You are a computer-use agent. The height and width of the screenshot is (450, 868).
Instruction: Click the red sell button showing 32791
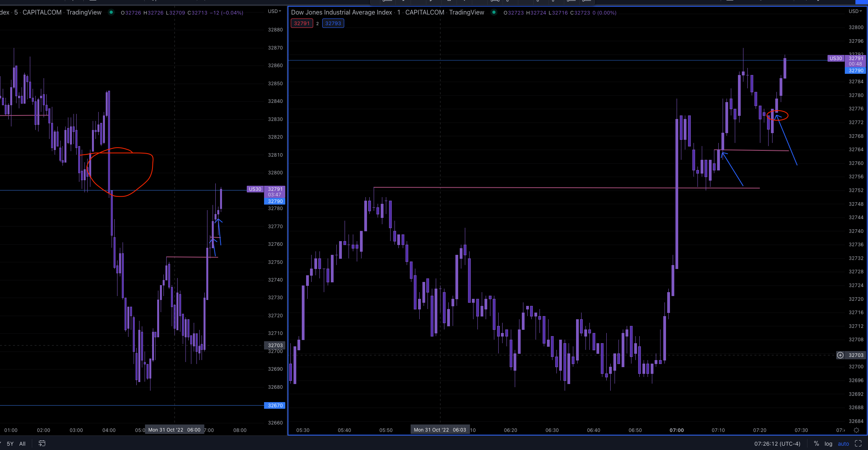point(302,23)
